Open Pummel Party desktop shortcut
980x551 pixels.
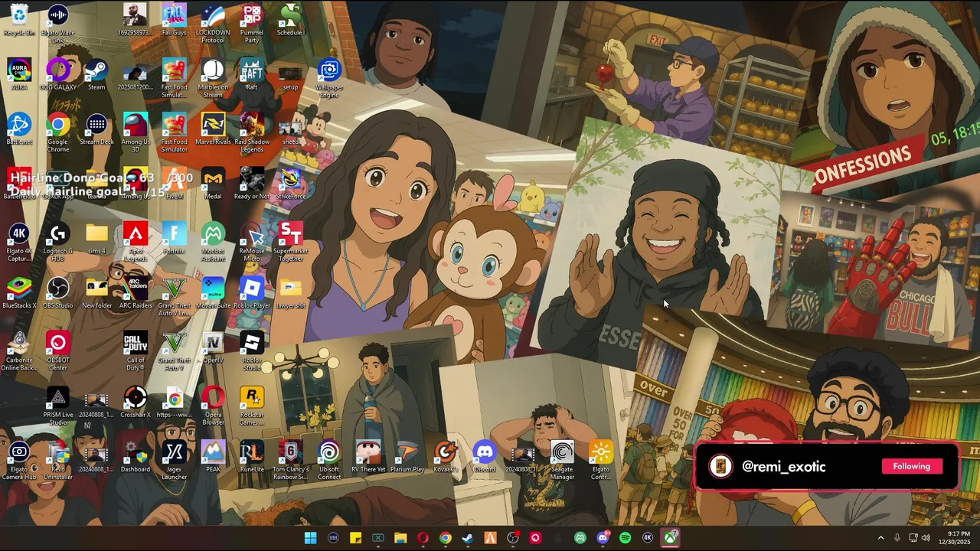(x=252, y=23)
